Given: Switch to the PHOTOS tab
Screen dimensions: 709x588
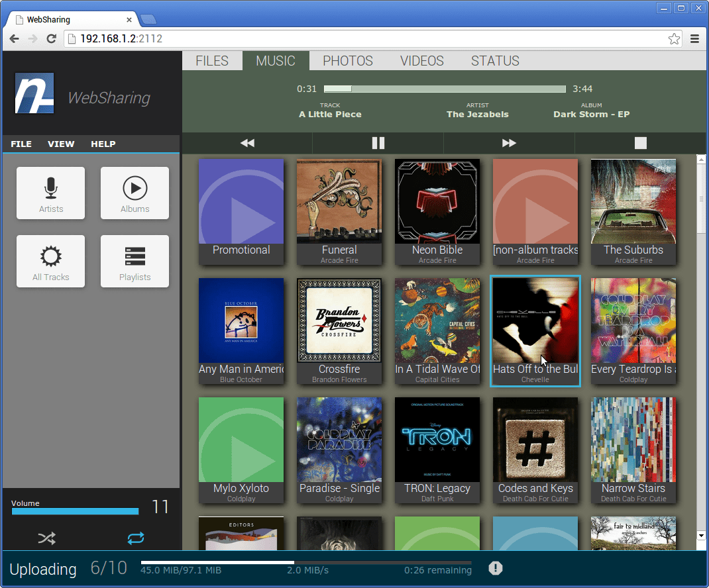Looking at the screenshot, I should click(x=347, y=60).
